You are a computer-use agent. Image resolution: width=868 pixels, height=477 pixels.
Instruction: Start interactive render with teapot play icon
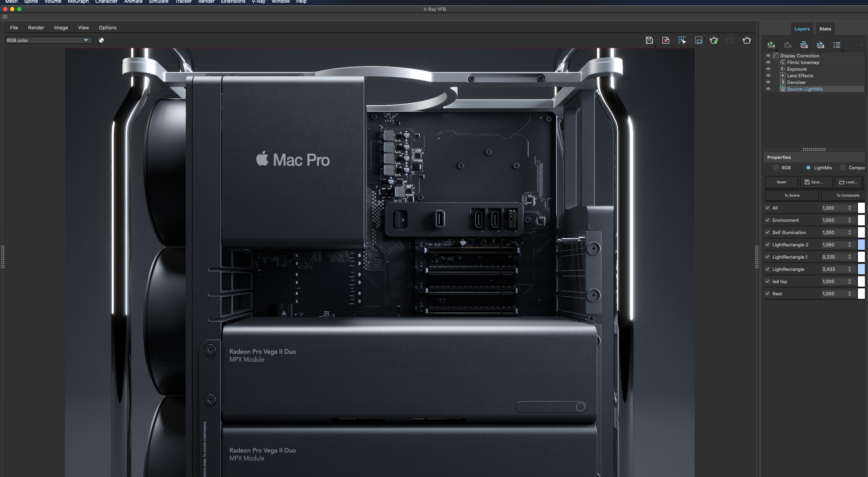[714, 40]
